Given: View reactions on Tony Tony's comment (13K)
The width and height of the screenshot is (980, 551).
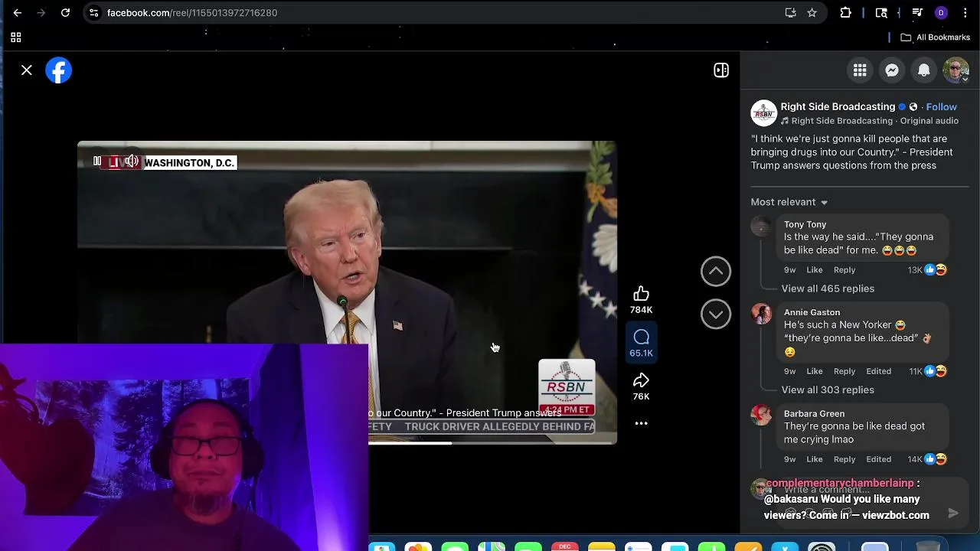Looking at the screenshot, I should click(927, 270).
